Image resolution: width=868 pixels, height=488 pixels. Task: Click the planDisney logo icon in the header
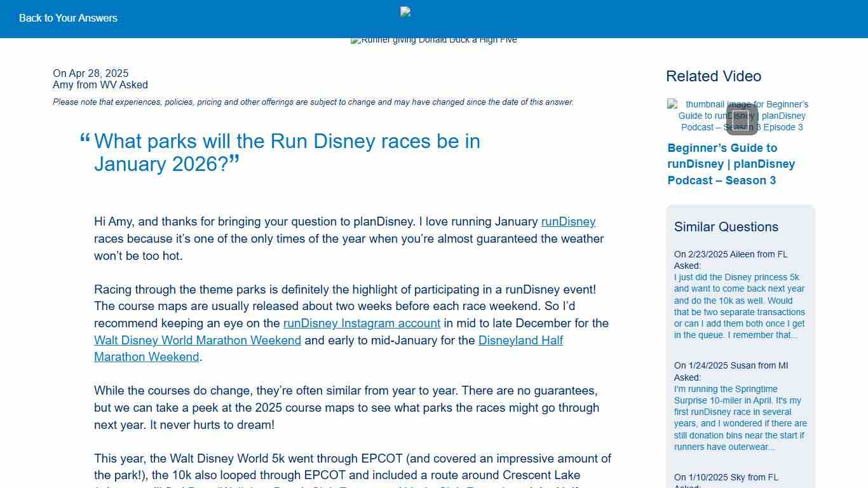click(405, 11)
